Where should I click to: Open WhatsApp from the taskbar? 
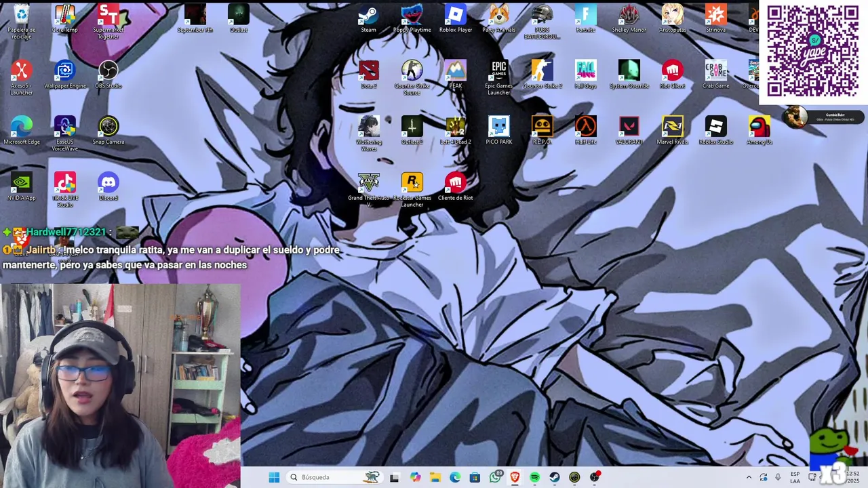tap(495, 477)
